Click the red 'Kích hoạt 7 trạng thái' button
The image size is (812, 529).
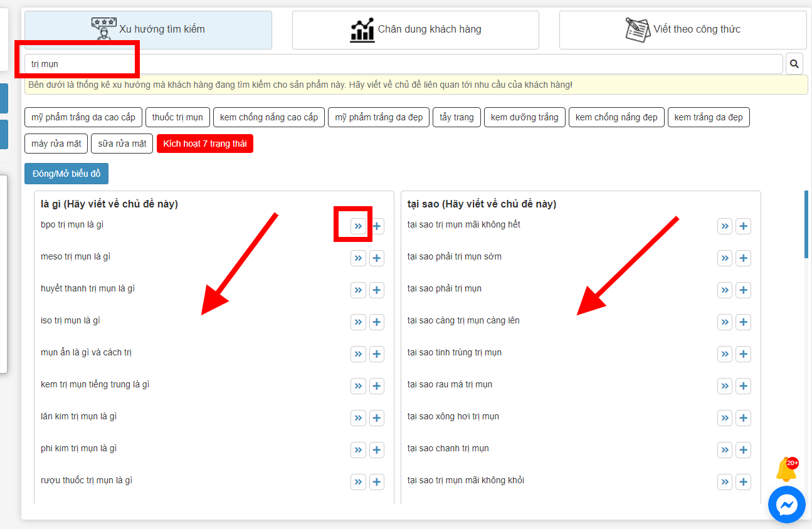[x=205, y=144]
